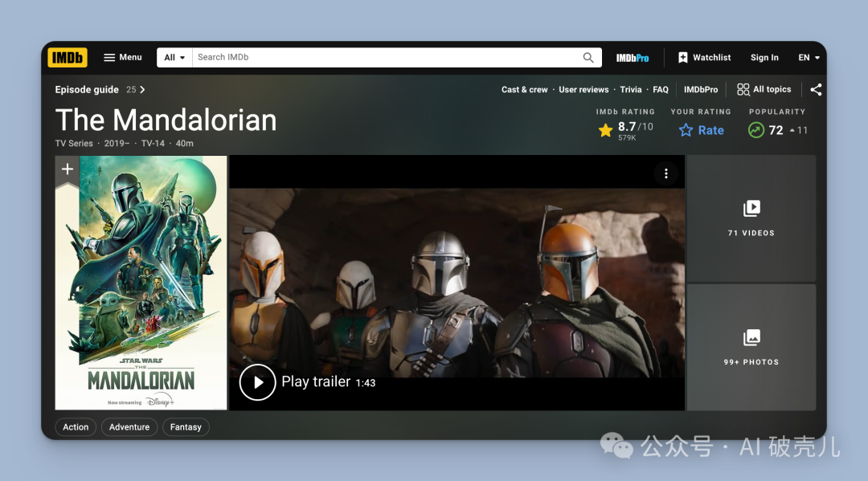
Task: Open Cast & crew link
Action: click(524, 90)
